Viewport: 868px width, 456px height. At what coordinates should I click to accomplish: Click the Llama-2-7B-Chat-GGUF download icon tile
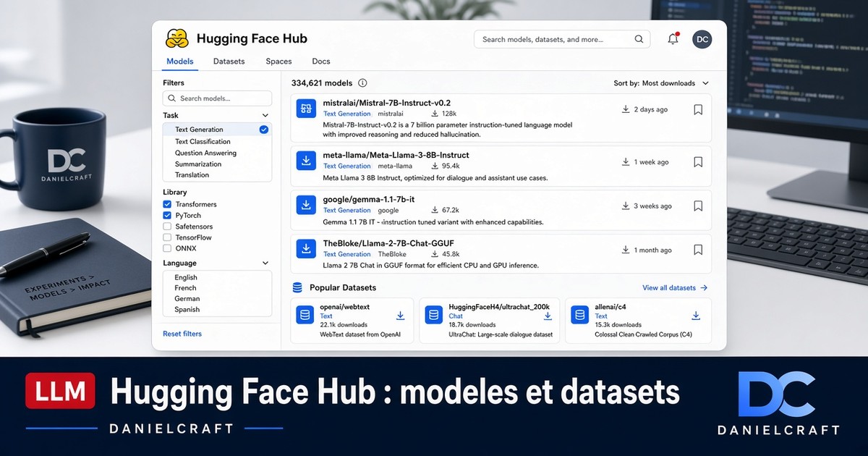click(307, 250)
